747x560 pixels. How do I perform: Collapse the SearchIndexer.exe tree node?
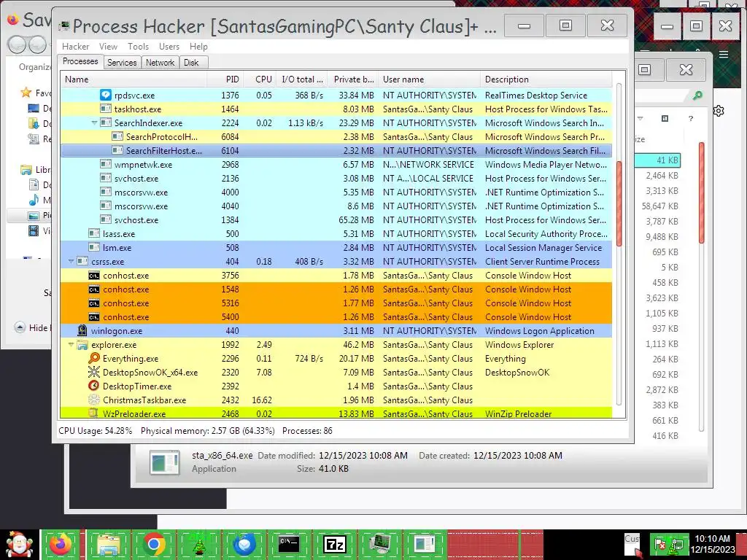tap(94, 122)
